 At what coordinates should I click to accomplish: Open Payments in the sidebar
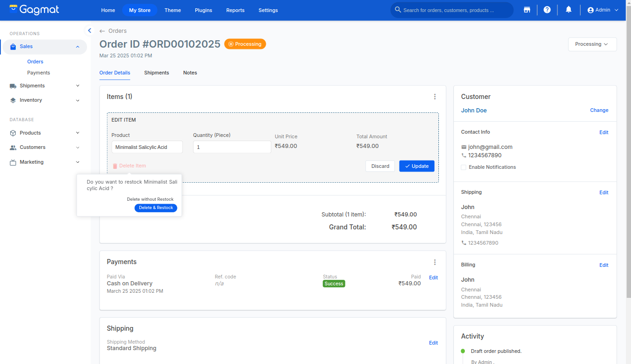tap(38, 73)
